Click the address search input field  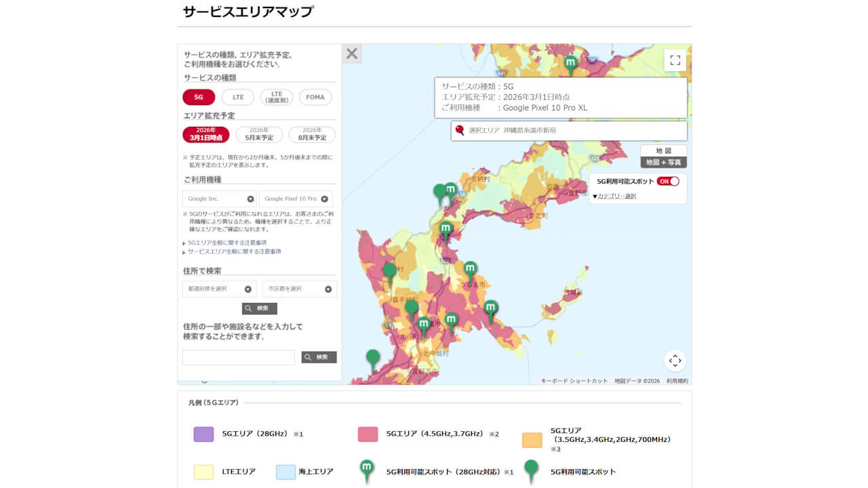238,357
